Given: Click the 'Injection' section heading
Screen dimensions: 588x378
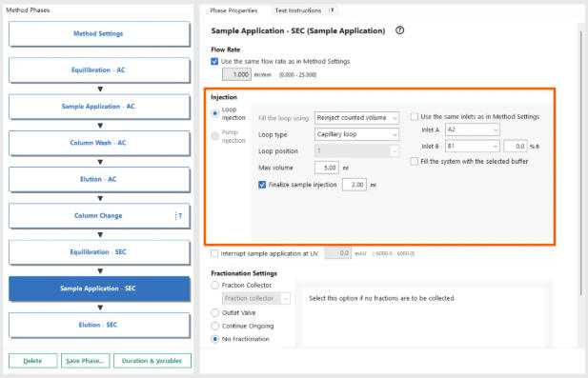Looking at the screenshot, I should 224,97.
